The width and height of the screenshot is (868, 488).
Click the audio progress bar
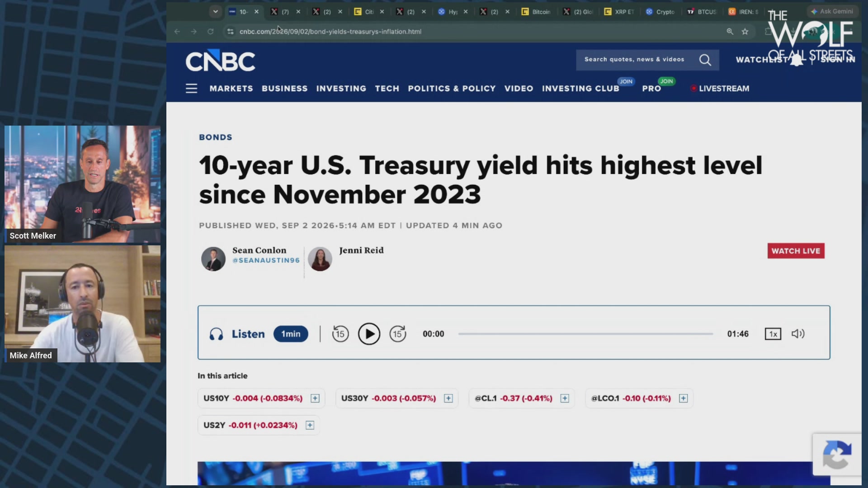tap(585, 334)
